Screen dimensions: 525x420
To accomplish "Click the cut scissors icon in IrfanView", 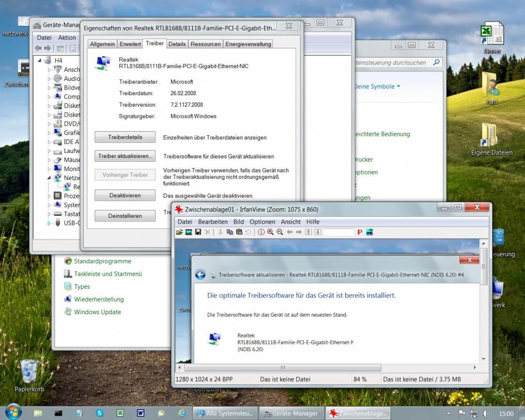I will (x=220, y=232).
